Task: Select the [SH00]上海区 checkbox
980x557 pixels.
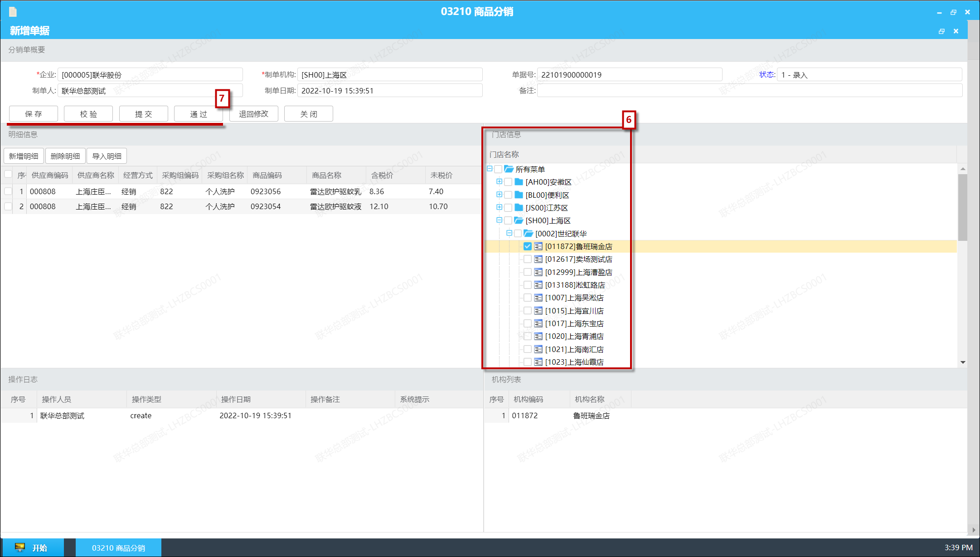Action: (508, 220)
